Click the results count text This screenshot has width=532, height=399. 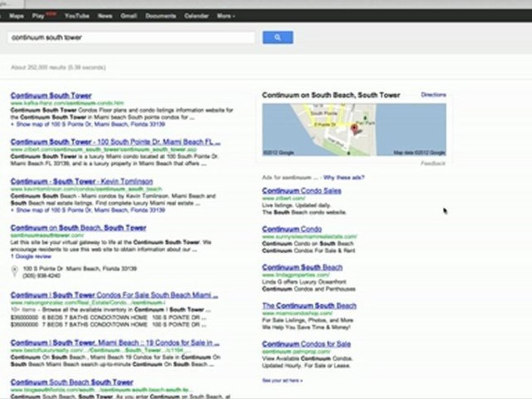tap(58, 67)
